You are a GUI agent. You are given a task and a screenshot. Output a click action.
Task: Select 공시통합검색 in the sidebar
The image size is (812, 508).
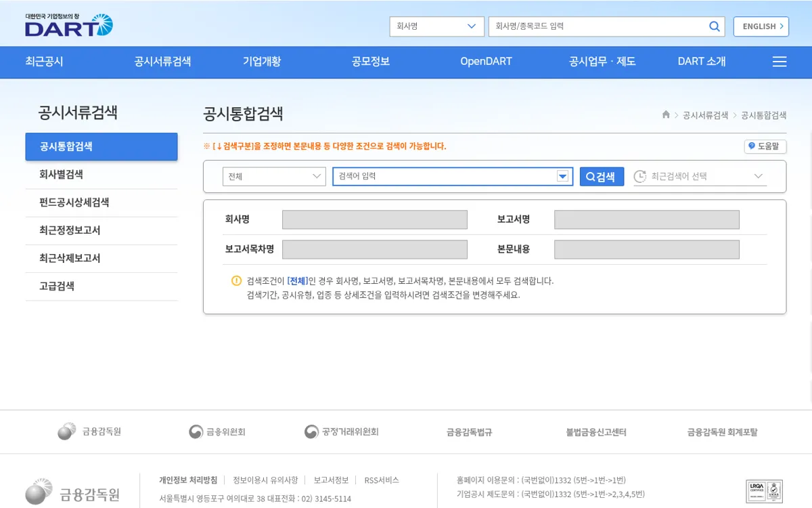(101, 146)
